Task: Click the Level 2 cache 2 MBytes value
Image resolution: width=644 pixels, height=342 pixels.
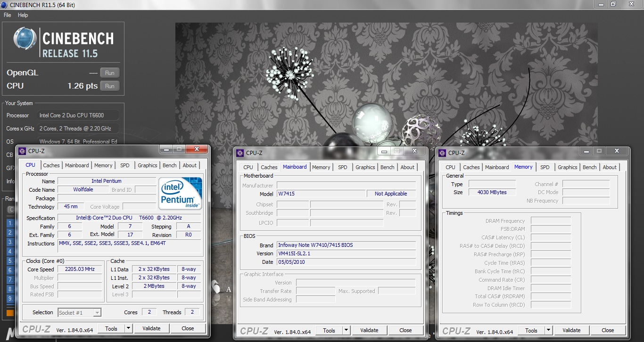Action: pos(155,286)
